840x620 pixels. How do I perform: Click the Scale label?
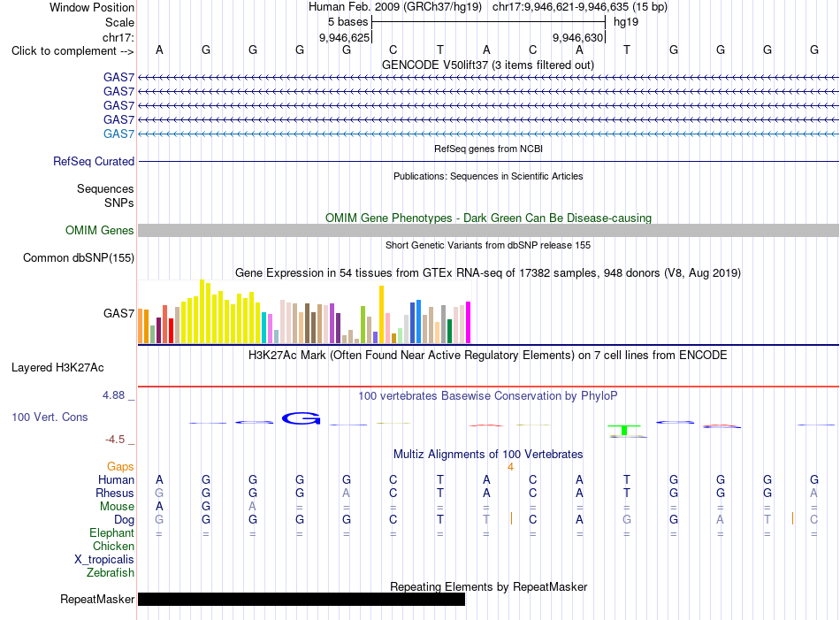119,22
